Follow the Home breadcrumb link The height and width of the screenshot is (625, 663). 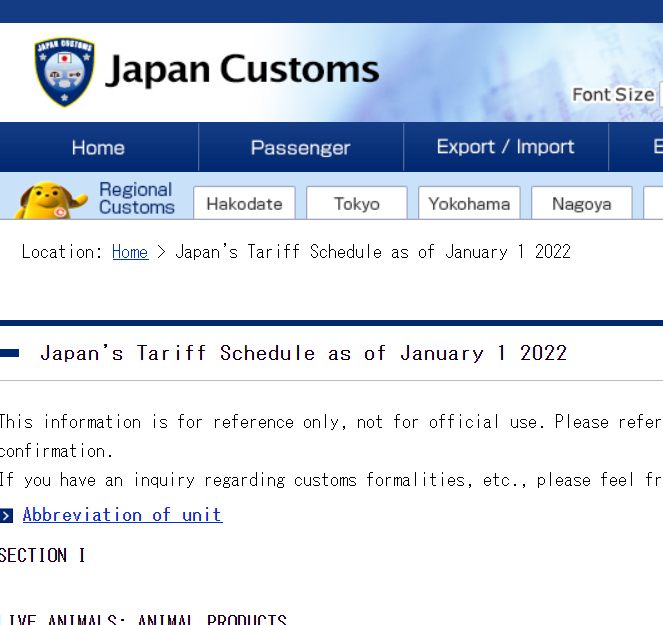130,252
